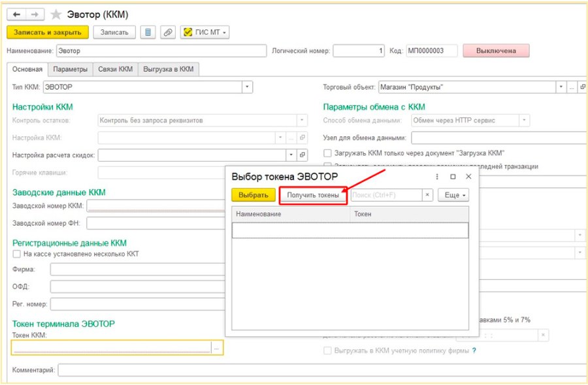Switch to the Основная tab
This screenshot has height=385, width=588.
(x=27, y=69)
